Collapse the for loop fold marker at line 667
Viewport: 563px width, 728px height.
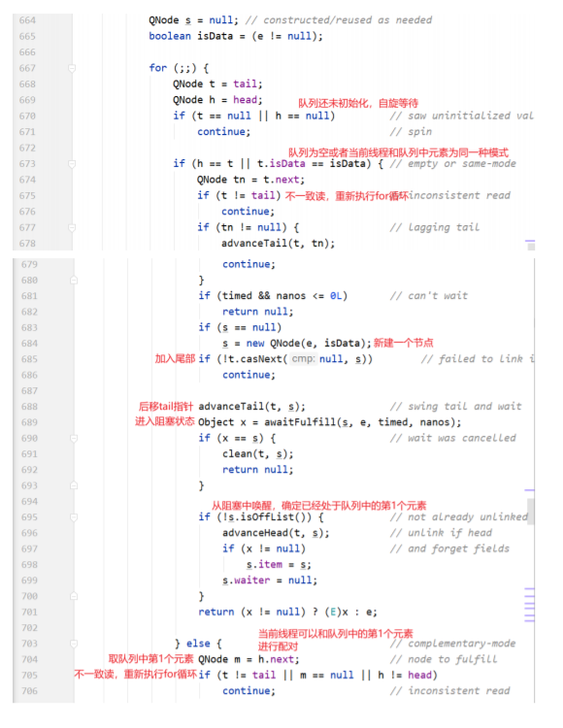[72, 68]
